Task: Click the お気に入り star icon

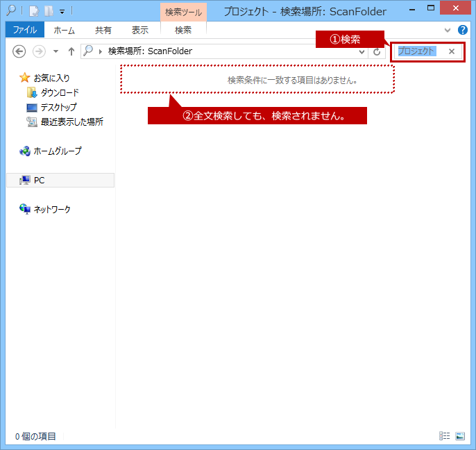Action: pos(24,78)
